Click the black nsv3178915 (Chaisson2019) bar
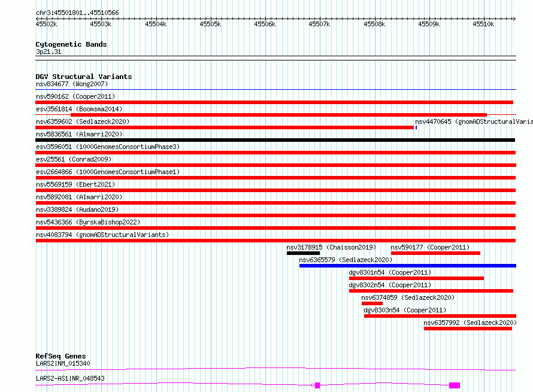 [303, 253]
